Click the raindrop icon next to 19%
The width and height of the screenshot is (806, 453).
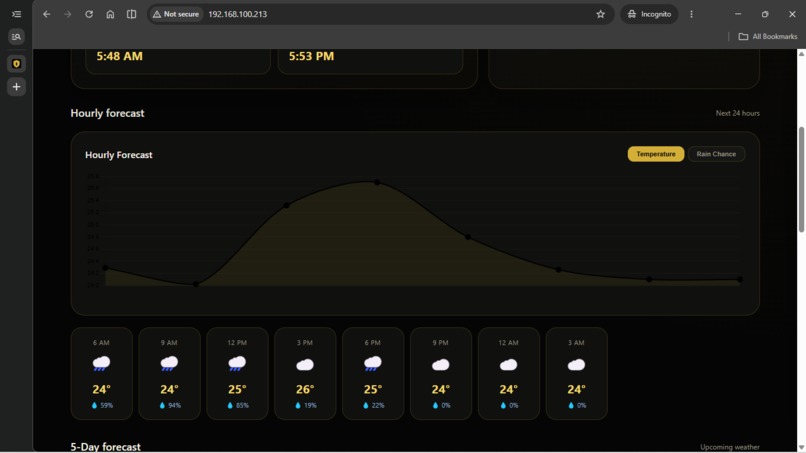(298, 405)
